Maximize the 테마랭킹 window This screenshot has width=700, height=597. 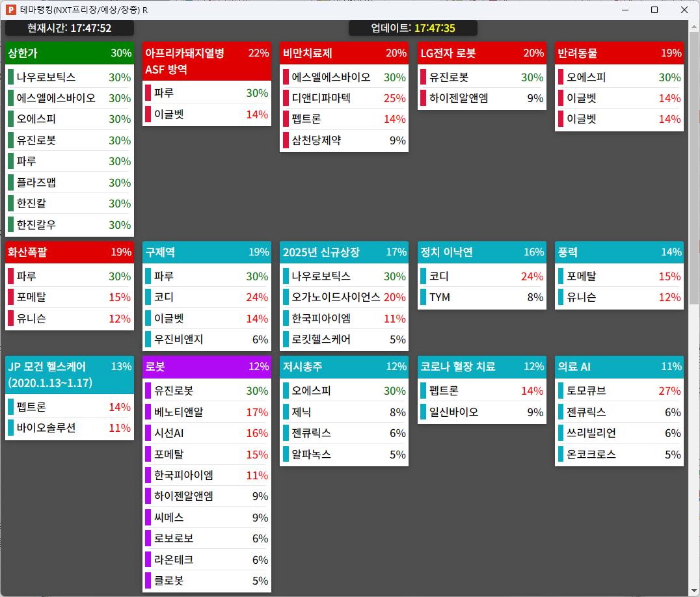tap(654, 10)
